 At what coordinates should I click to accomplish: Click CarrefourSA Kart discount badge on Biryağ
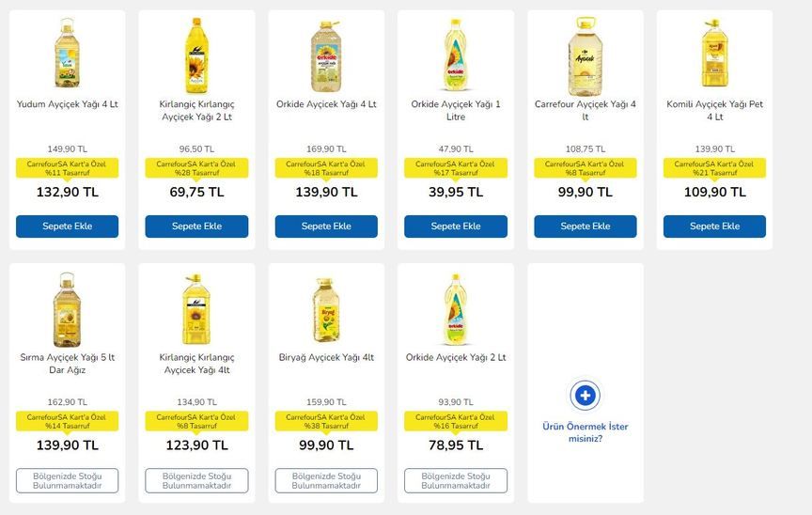(326, 421)
